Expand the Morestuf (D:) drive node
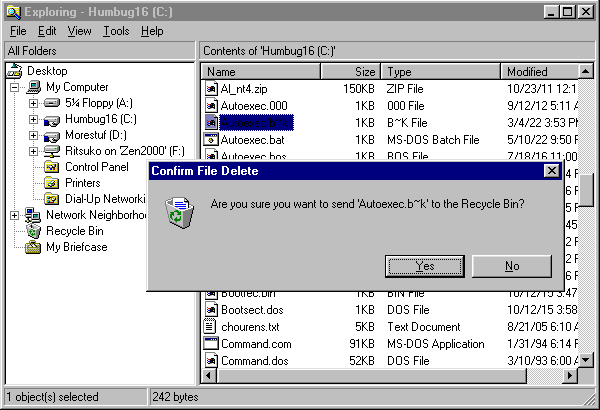Screen dimensions: 600x410 pyautogui.click(x=33, y=135)
